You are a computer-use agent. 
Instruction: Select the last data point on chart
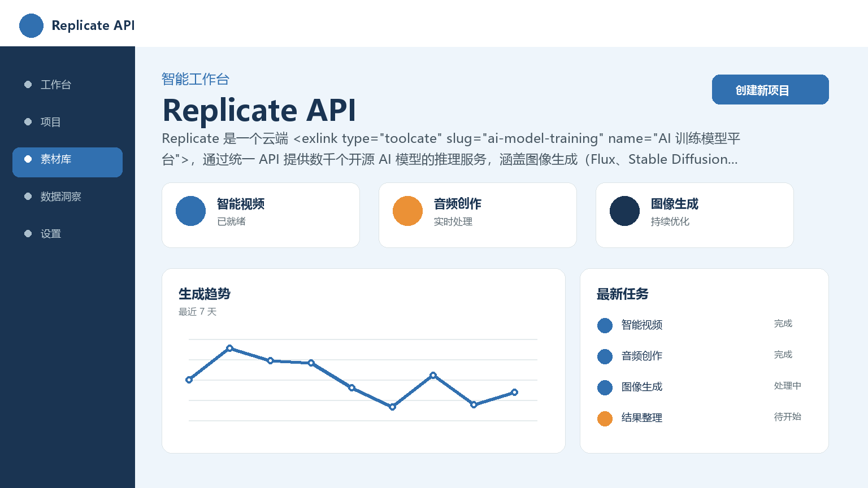tap(514, 392)
